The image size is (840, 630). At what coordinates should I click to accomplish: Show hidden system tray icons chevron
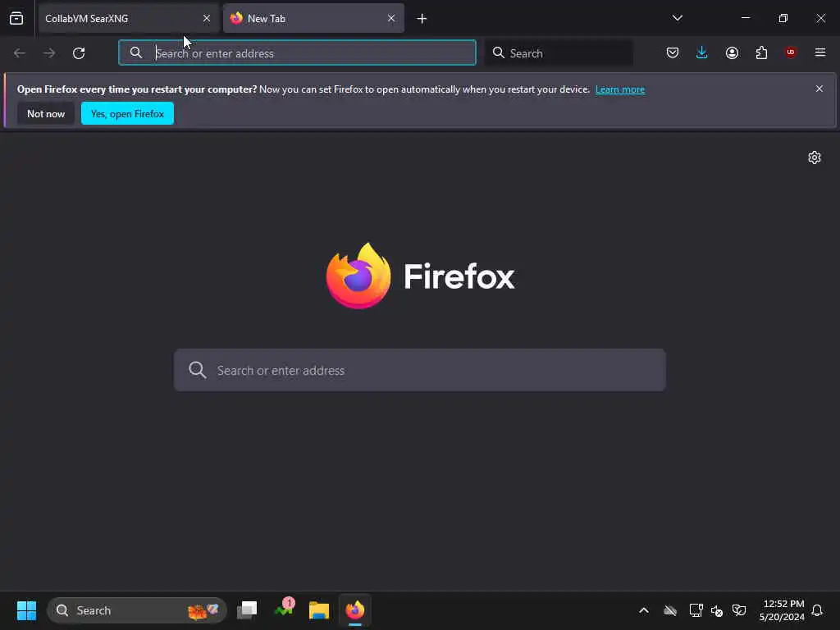click(644, 610)
